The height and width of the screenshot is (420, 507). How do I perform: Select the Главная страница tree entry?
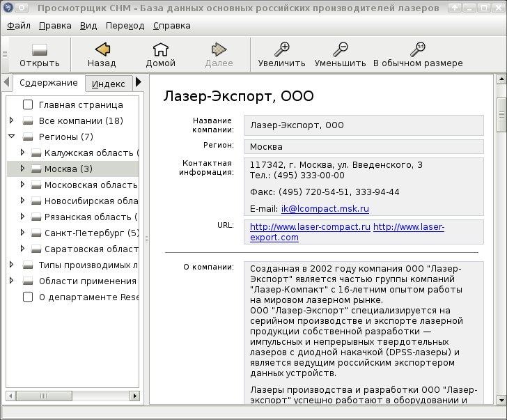point(81,104)
